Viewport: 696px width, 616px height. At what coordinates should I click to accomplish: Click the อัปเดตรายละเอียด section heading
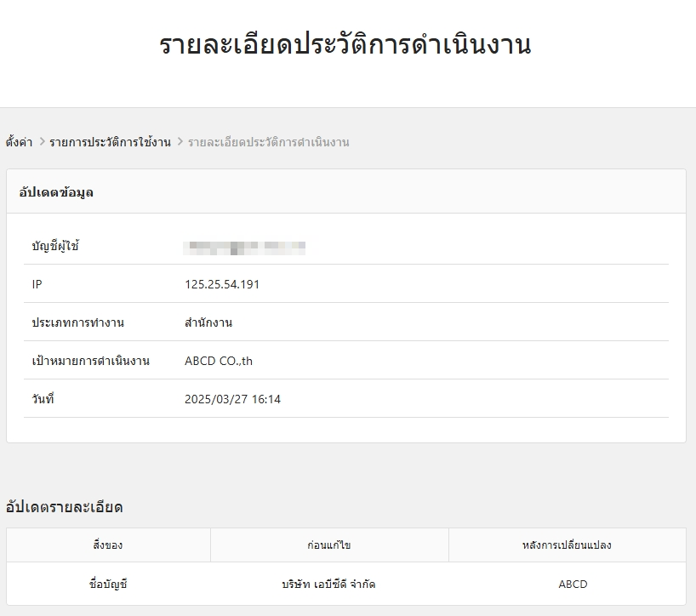pos(65,507)
